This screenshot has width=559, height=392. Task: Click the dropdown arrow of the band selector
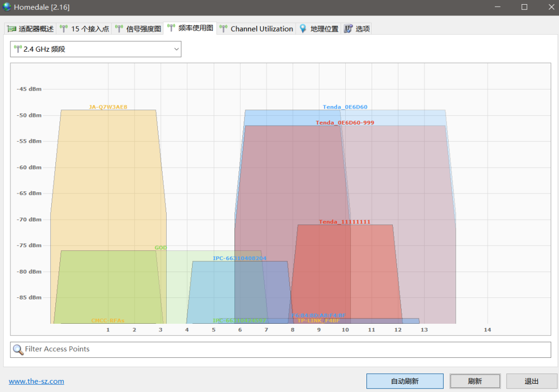pos(176,49)
